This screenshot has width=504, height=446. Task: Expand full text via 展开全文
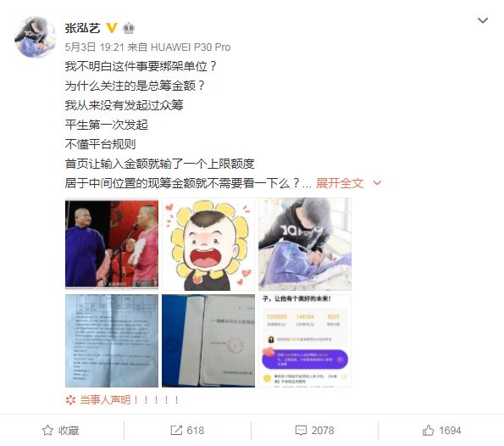point(340,183)
